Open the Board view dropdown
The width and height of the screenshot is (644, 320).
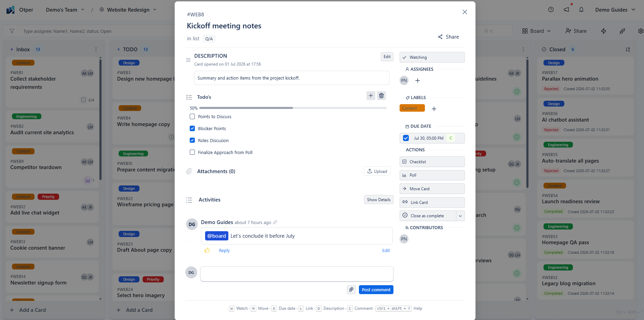[536, 31]
